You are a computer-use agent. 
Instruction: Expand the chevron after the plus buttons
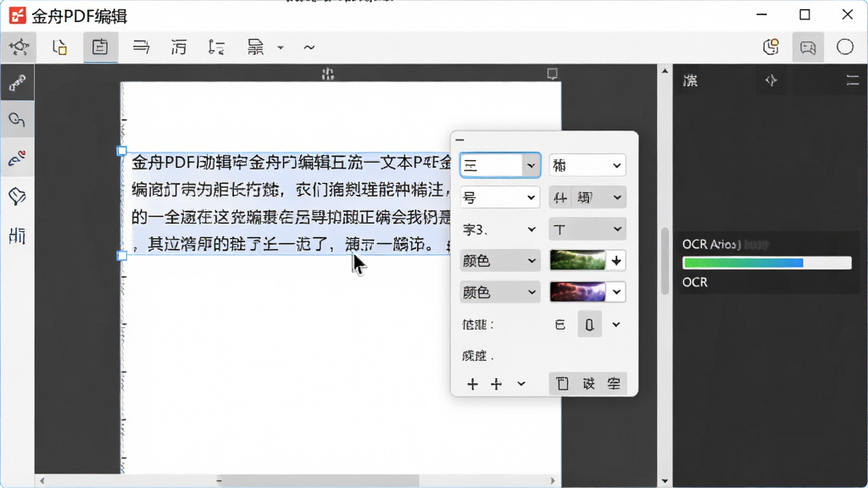pos(521,384)
